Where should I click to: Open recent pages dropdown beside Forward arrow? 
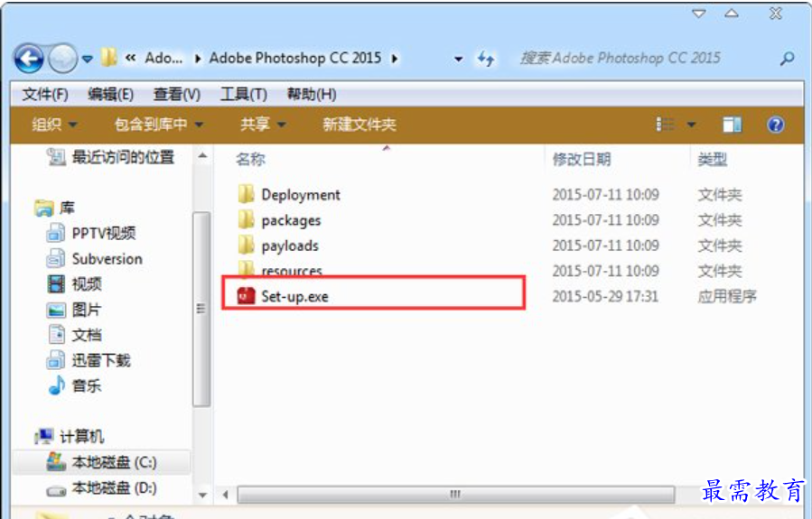coord(88,59)
